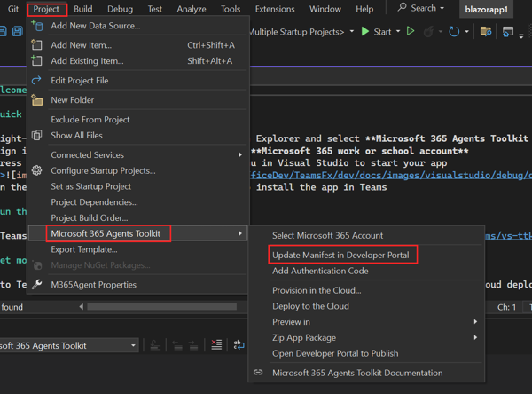The image size is (532, 394).
Task: Click the Configure Startup Projects gear icon
Action: click(x=36, y=170)
